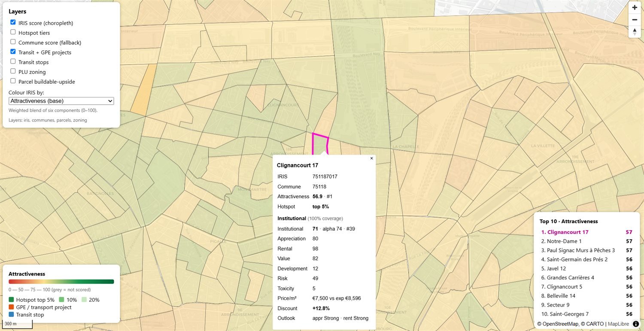Click the GPE / transport project swatch
The height and width of the screenshot is (331, 644).
11,307
